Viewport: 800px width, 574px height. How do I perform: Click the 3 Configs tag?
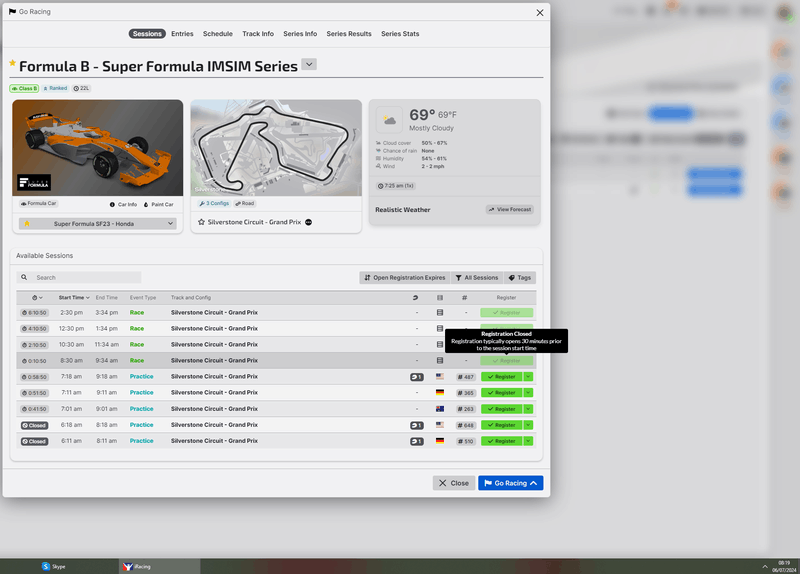[x=214, y=203]
